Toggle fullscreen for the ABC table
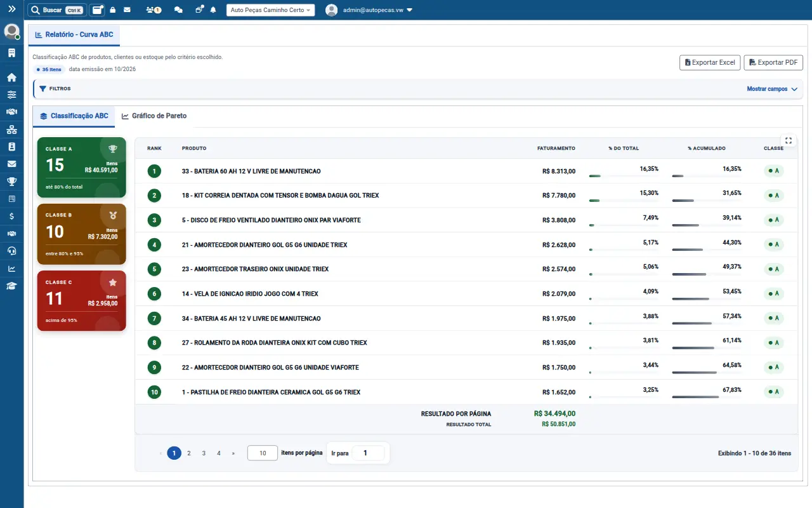 pyautogui.click(x=789, y=140)
